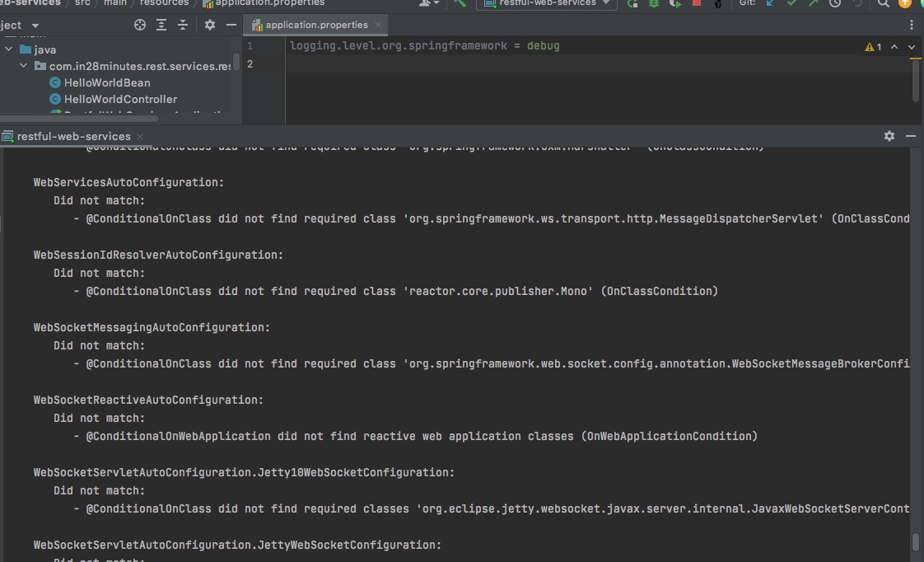Open Run tool window settings gear
Viewport: 924px width, 562px height.
(x=889, y=136)
